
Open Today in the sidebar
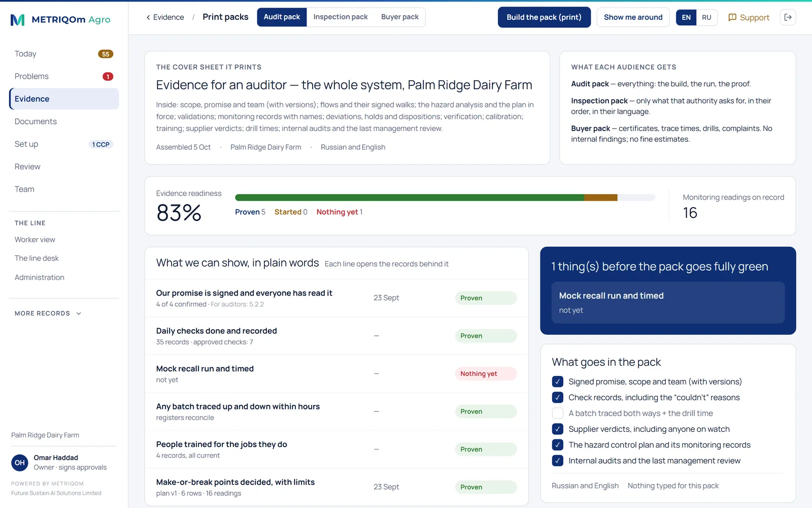(64, 54)
